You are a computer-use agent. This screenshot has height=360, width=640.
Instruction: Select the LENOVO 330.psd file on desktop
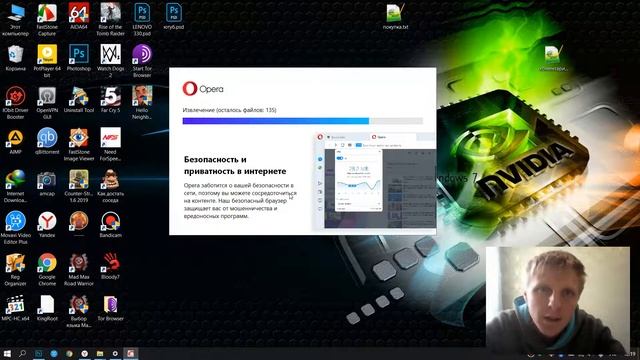click(142, 19)
